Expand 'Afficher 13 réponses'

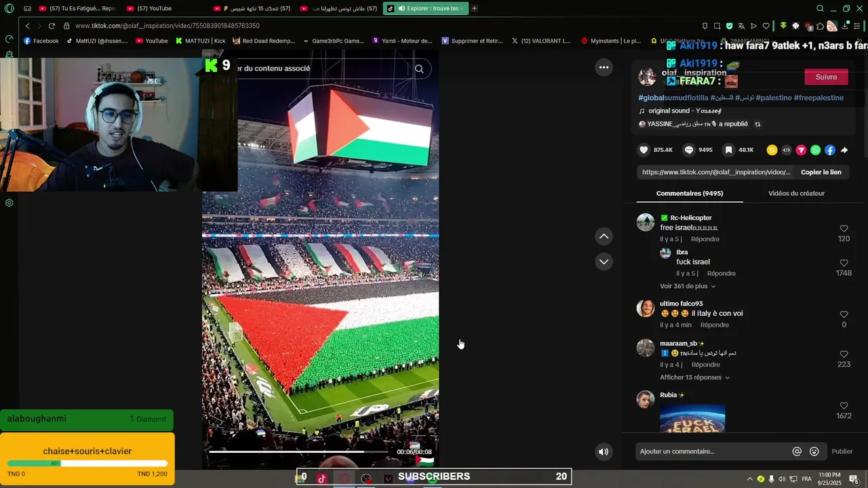click(x=694, y=378)
